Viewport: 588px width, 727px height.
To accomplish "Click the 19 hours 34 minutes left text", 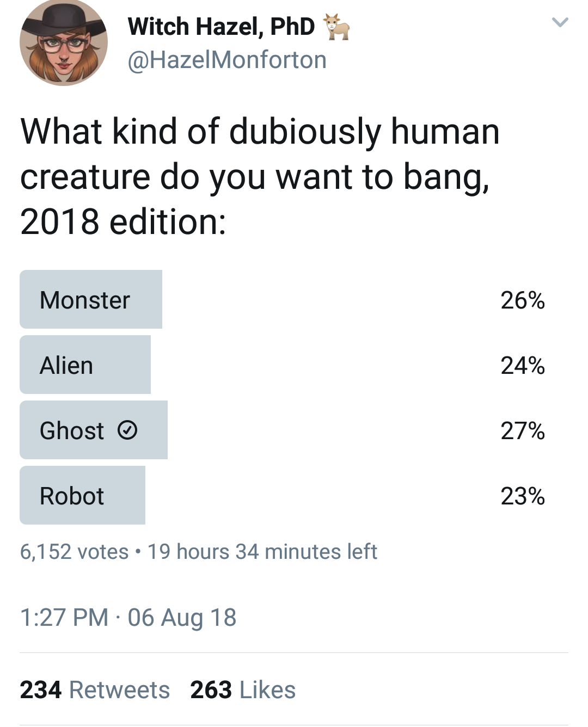I will tap(262, 552).
